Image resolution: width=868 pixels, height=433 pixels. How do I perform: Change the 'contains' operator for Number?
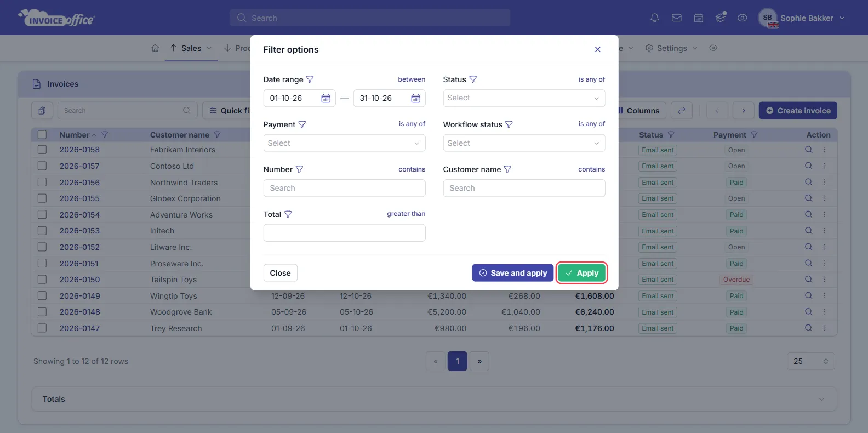[x=412, y=169]
